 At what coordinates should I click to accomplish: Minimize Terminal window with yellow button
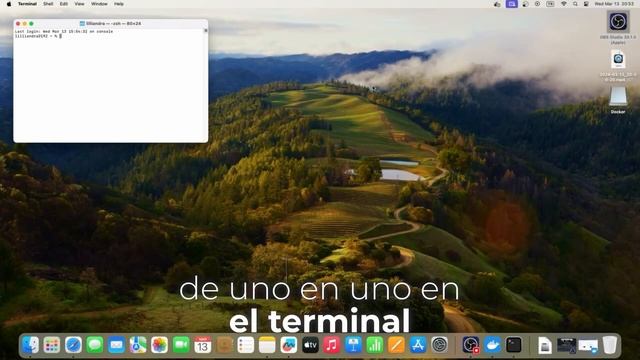click(24, 24)
